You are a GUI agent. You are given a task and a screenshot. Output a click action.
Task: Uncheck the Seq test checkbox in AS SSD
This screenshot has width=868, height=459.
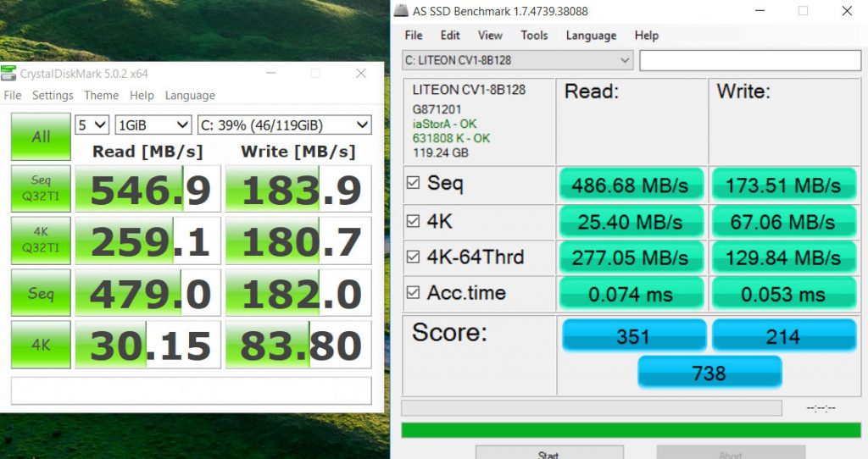coord(413,182)
